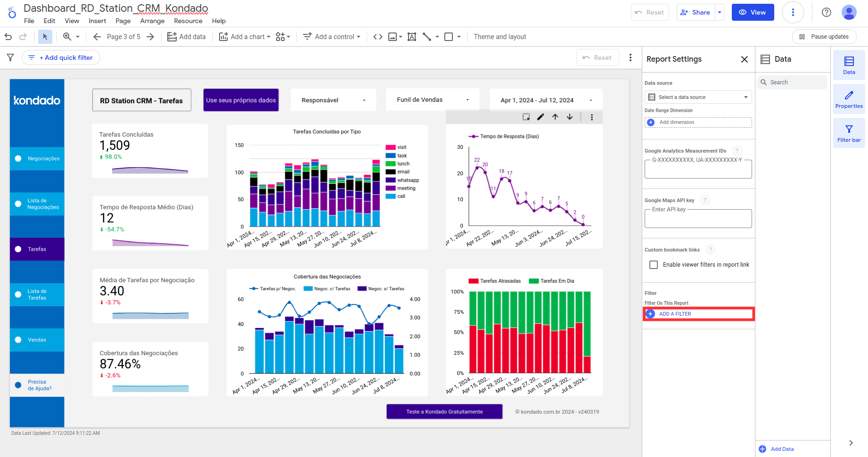Select the arrow selection mode tool
Image resolution: width=868 pixels, height=457 pixels.
tap(45, 37)
